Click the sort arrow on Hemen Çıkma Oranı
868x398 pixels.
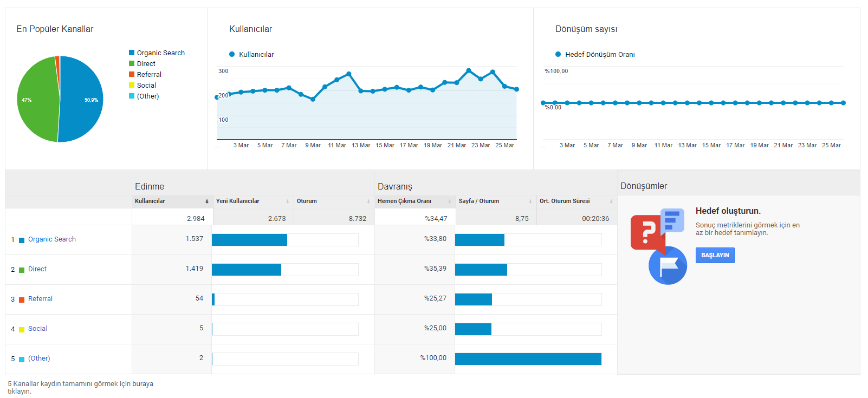450,201
